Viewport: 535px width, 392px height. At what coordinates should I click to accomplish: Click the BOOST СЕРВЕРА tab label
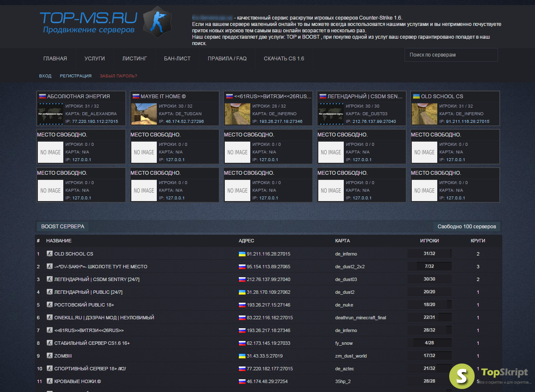coord(63,227)
